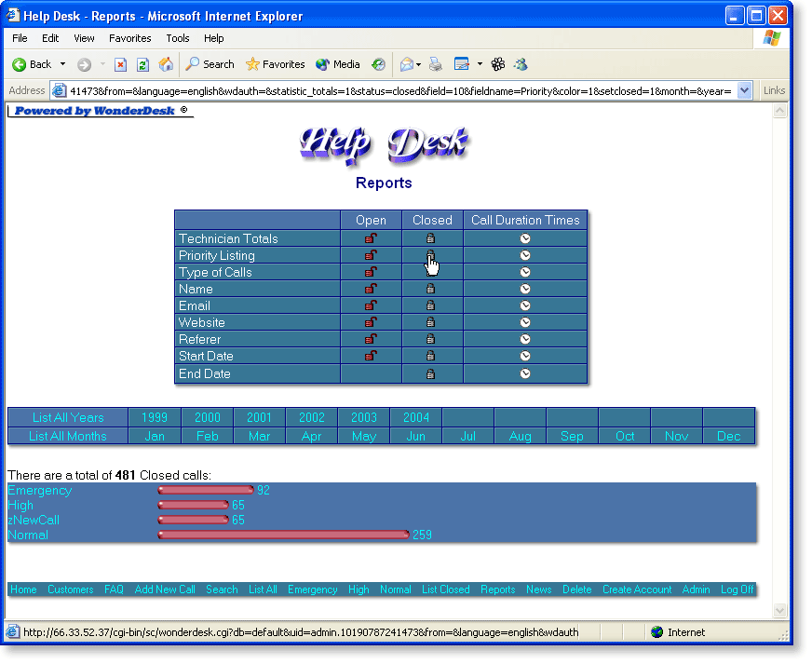This screenshot has height=664, width=812.
Task: Click Log Off in footer navigation
Action: 737,589
